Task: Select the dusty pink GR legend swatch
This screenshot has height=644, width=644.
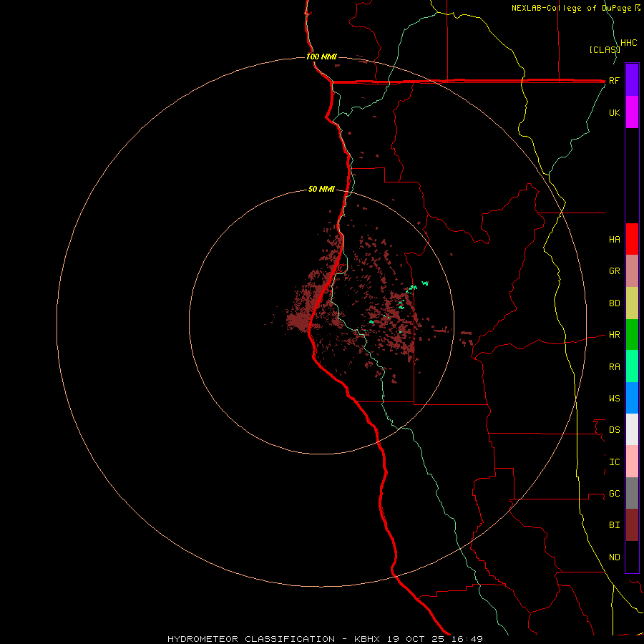Action: tap(632, 271)
